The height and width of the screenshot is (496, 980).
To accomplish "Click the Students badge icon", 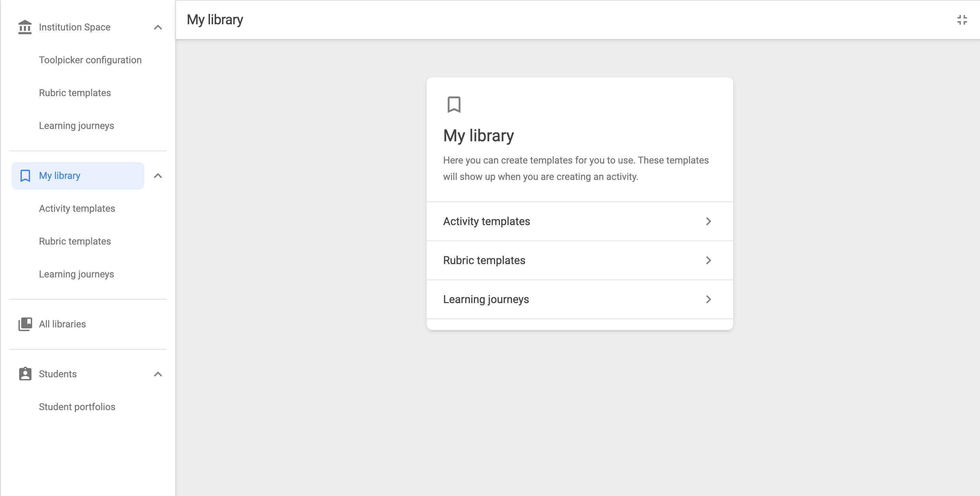I will point(25,374).
